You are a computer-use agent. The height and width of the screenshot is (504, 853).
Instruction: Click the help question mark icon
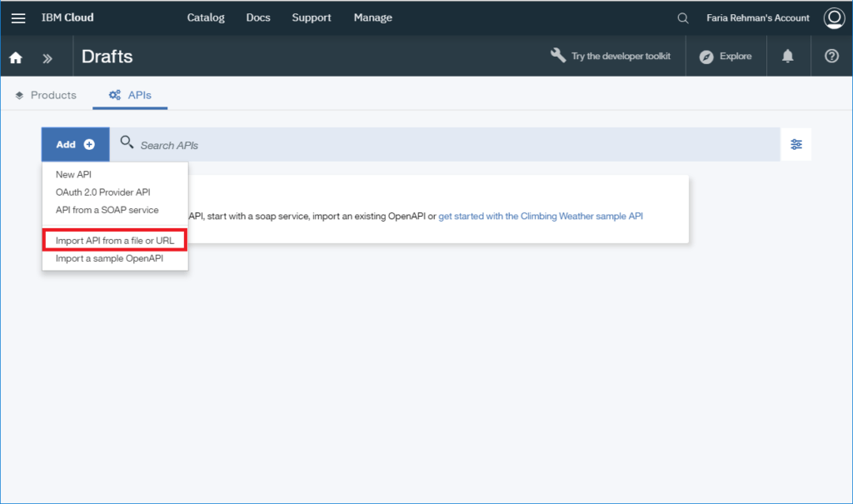pyautogui.click(x=831, y=56)
